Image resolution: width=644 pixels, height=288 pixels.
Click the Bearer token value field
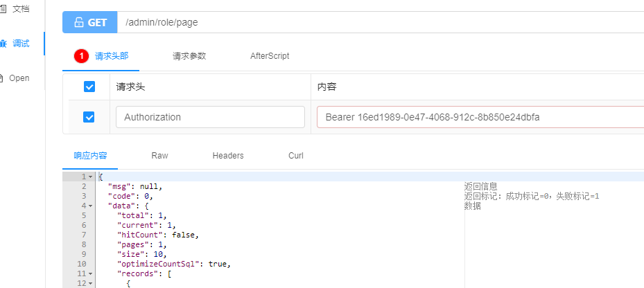480,117
